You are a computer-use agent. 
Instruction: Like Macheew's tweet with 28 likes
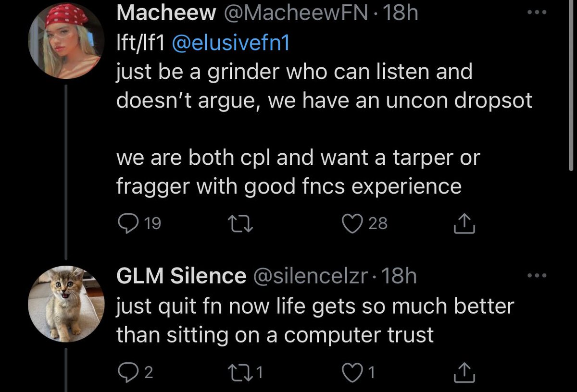tap(352, 223)
